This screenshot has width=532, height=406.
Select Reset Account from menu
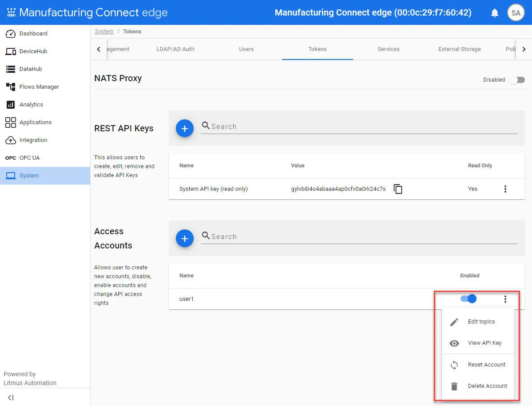[478, 365]
